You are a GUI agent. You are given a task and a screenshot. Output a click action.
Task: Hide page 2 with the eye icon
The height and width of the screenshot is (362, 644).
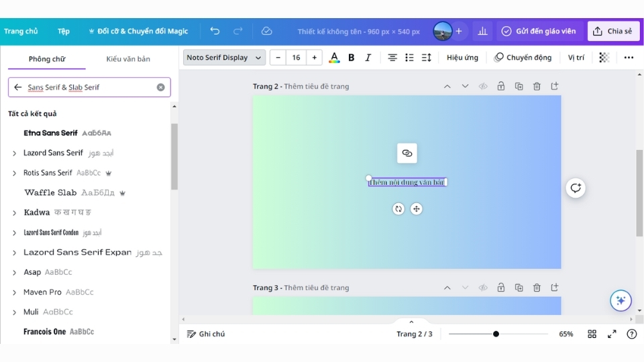point(483,86)
